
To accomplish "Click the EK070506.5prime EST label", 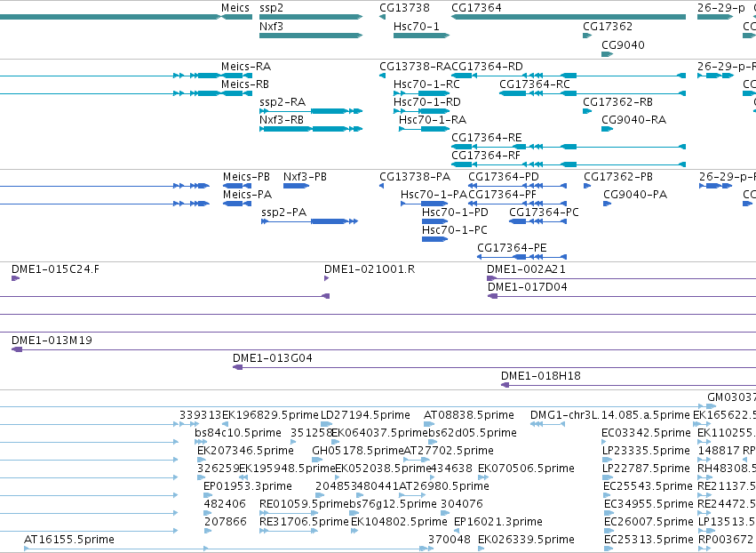I will (526, 469).
